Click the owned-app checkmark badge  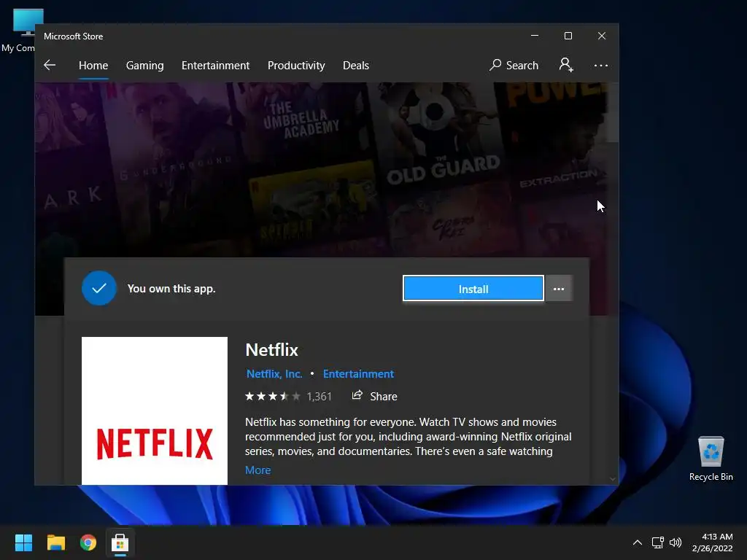[x=99, y=288]
